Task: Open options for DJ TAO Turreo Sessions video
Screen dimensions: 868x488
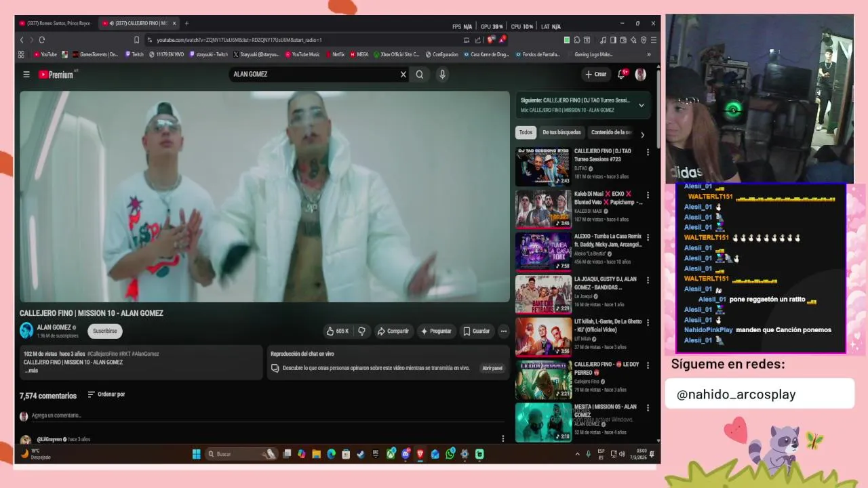Action: (648, 152)
